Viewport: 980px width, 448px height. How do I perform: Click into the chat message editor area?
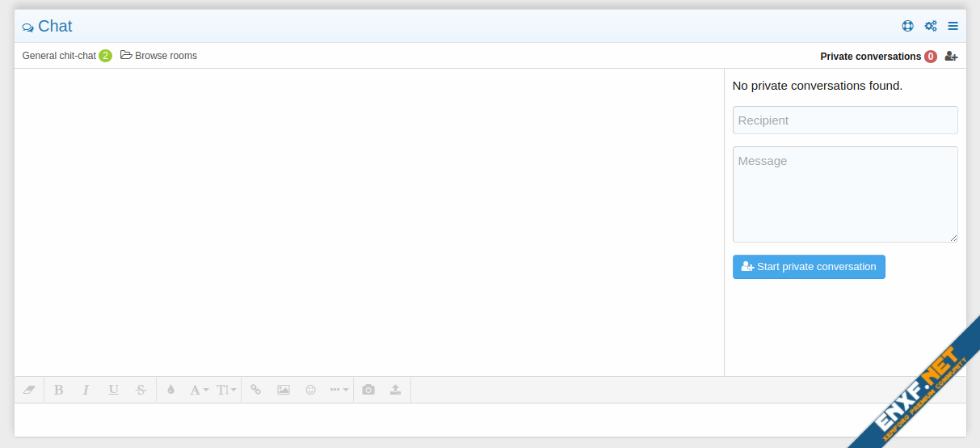(x=490, y=420)
